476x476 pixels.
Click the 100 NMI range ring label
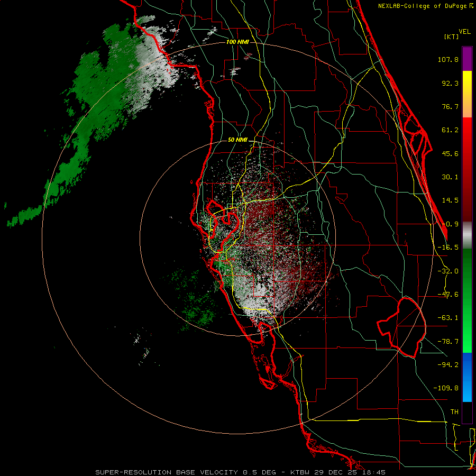click(x=237, y=42)
